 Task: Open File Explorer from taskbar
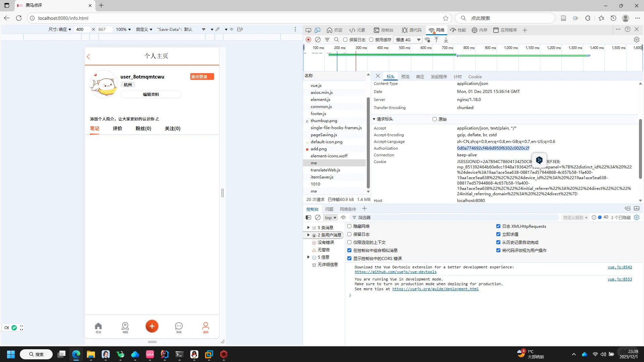coord(91,354)
